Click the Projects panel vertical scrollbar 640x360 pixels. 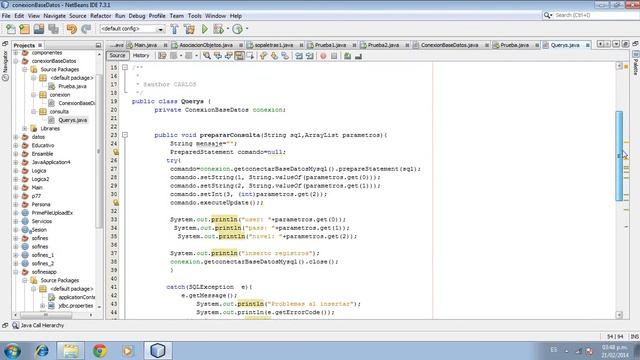coord(99,151)
